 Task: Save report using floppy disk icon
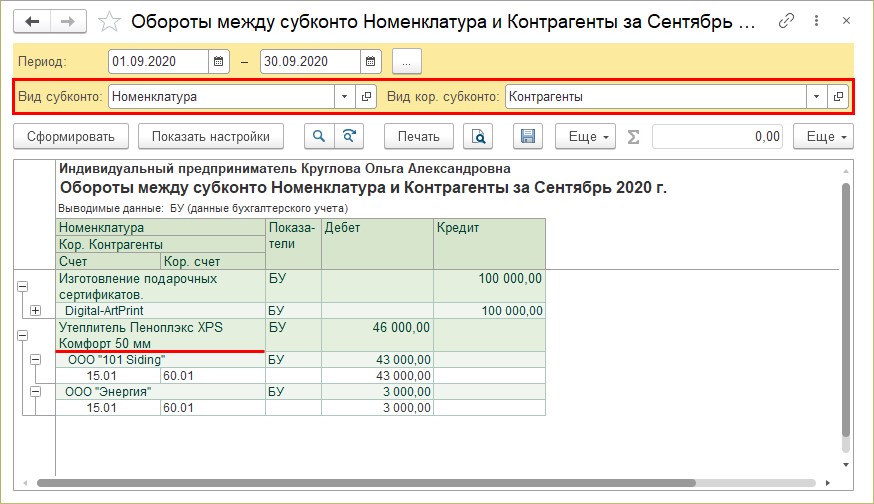tap(528, 136)
